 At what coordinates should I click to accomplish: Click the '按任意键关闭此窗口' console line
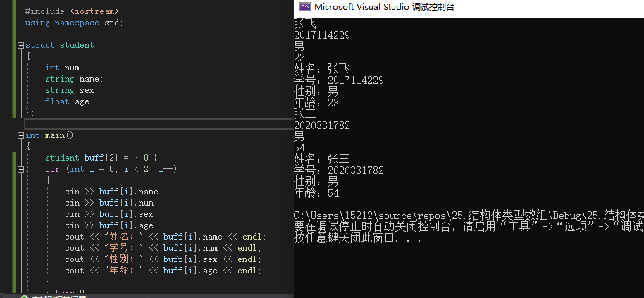[x=358, y=238]
